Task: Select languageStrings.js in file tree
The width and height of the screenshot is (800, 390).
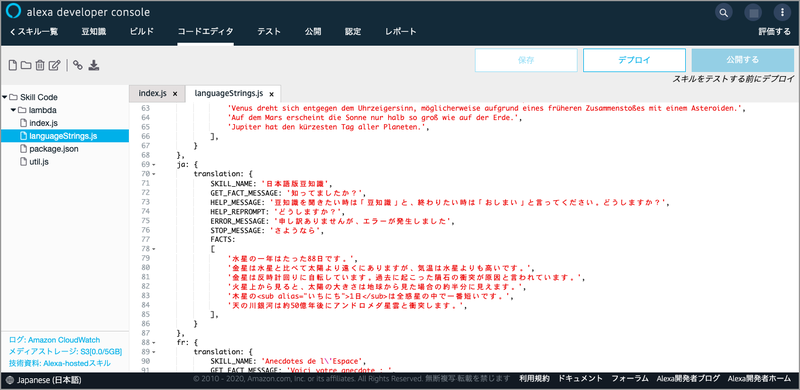Action: [x=64, y=136]
